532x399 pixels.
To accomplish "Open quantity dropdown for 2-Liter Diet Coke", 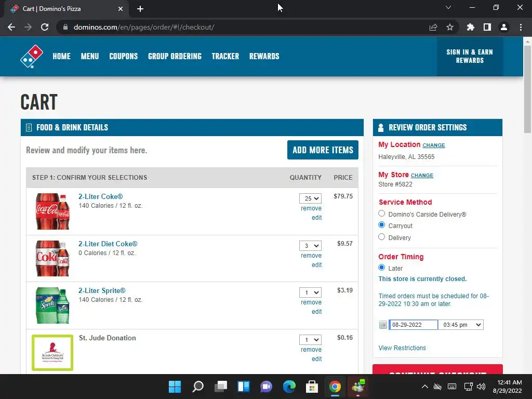I will click(310, 246).
